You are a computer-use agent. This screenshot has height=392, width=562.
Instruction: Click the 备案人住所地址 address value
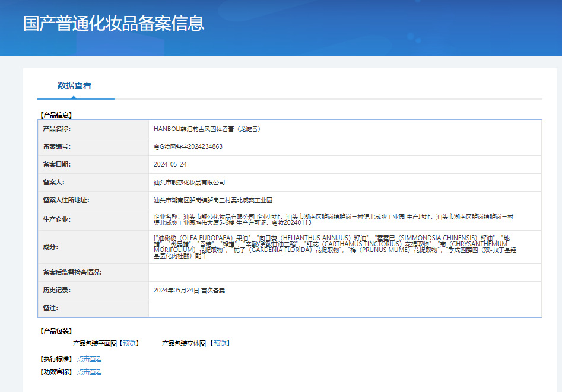(x=213, y=200)
